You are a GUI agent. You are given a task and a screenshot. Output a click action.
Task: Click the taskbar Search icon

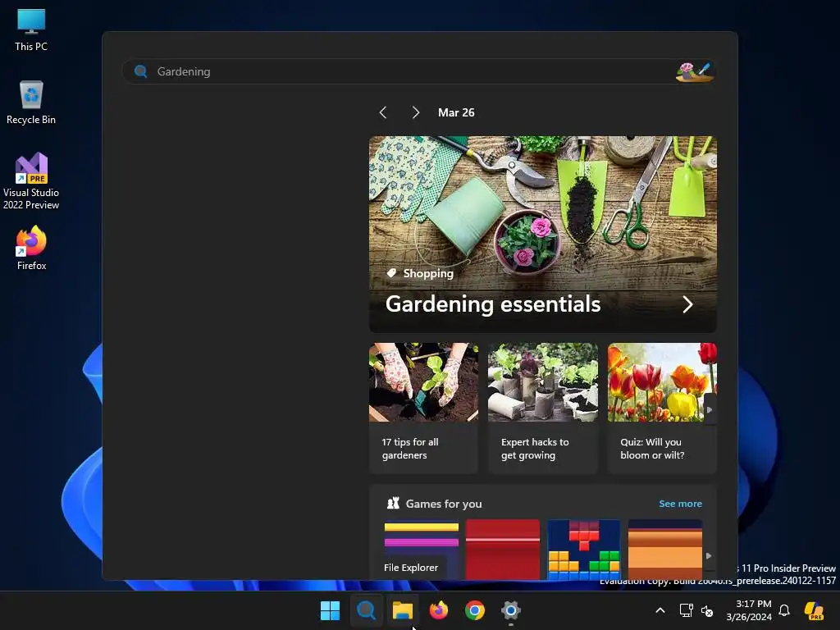(367, 610)
